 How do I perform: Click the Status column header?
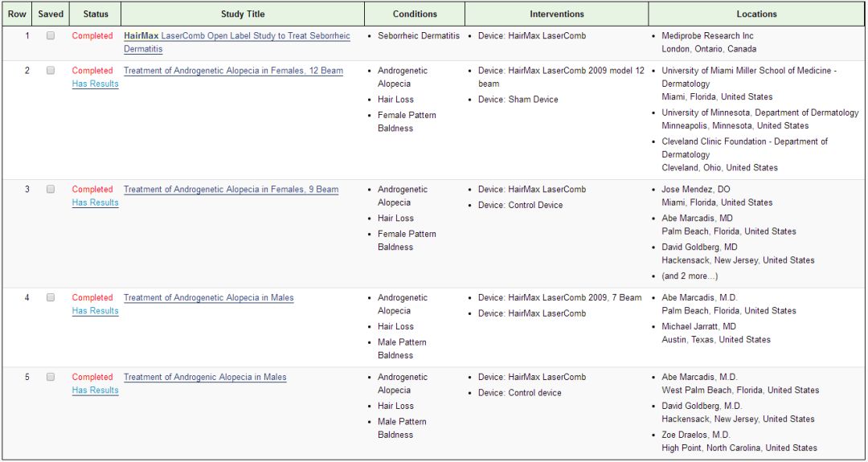coord(96,14)
